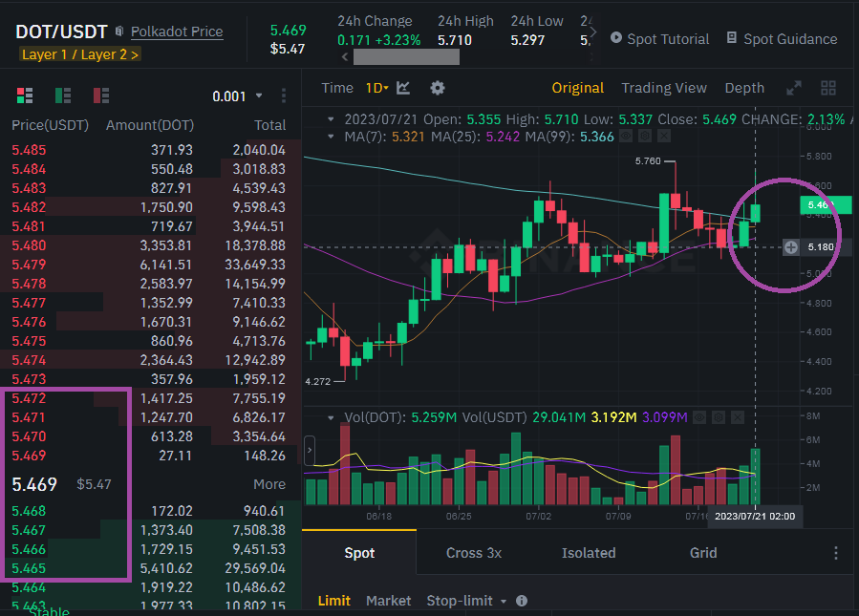859x616 pixels.
Task: Select the Cross 3x trading tab
Action: click(474, 553)
